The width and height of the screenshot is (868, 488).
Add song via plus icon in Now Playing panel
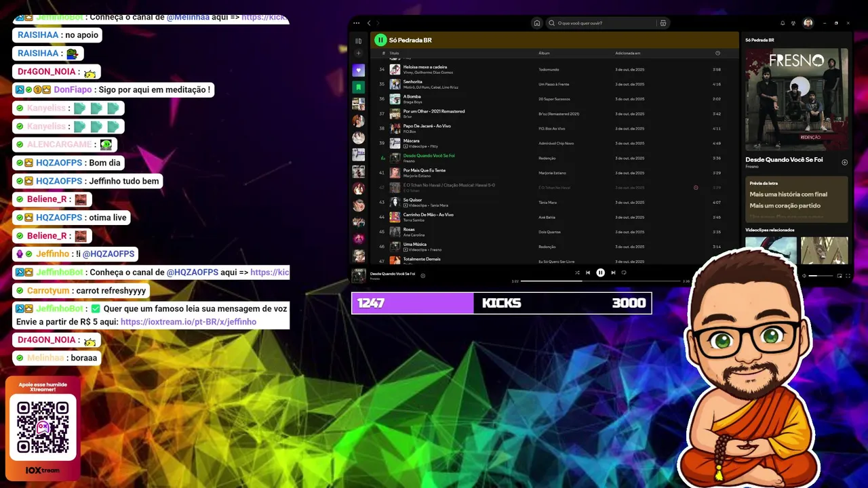(844, 162)
